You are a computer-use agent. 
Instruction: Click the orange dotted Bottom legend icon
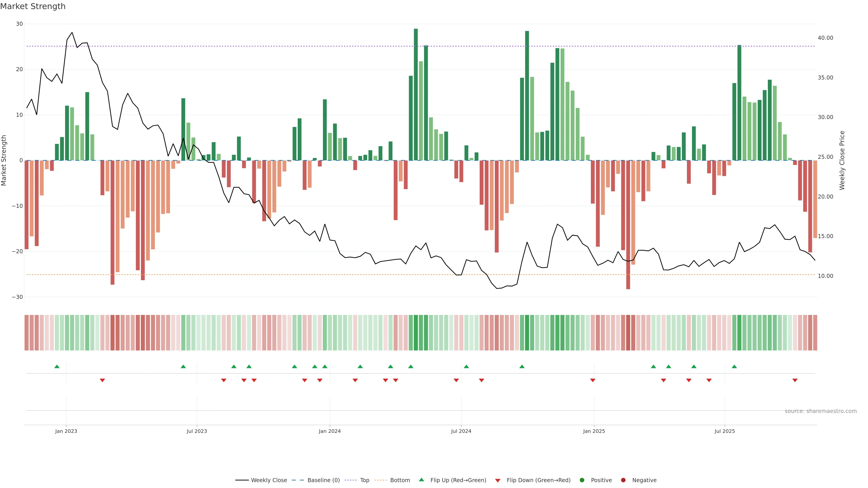pos(380,480)
